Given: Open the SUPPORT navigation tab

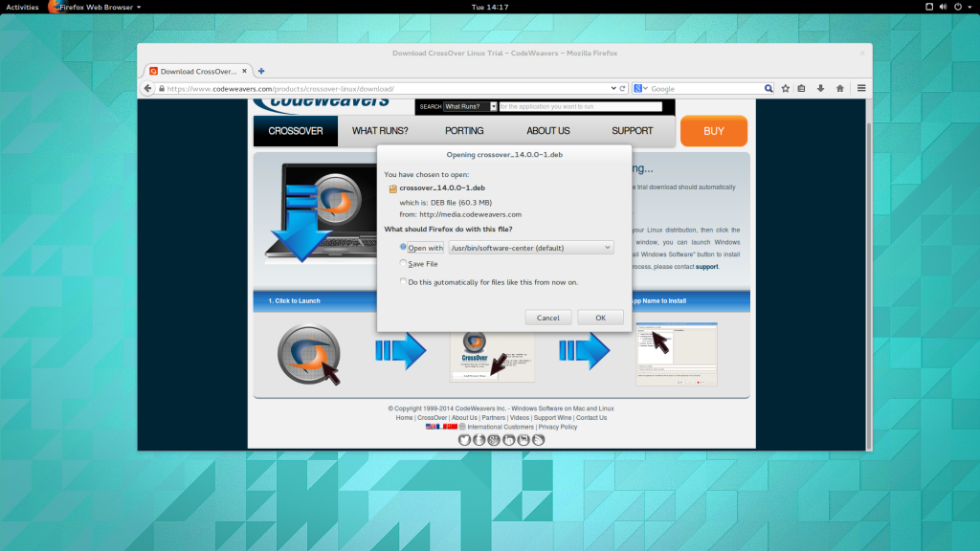Looking at the screenshot, I should point(632,130).
